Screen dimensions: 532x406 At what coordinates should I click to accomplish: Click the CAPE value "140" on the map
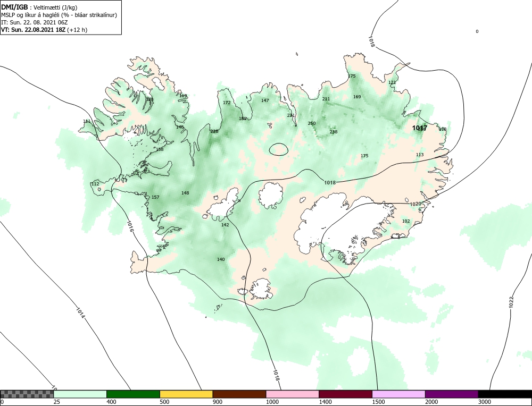(x=221, y=259)
